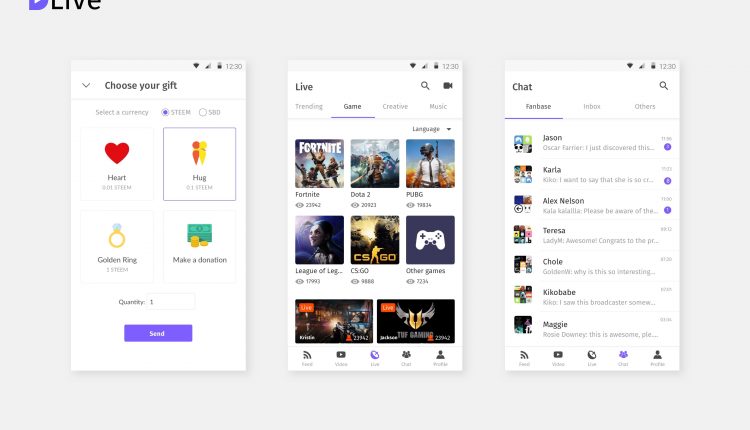Tap the video camera icon in Live

pyautogui.click(x=448, y=86)
